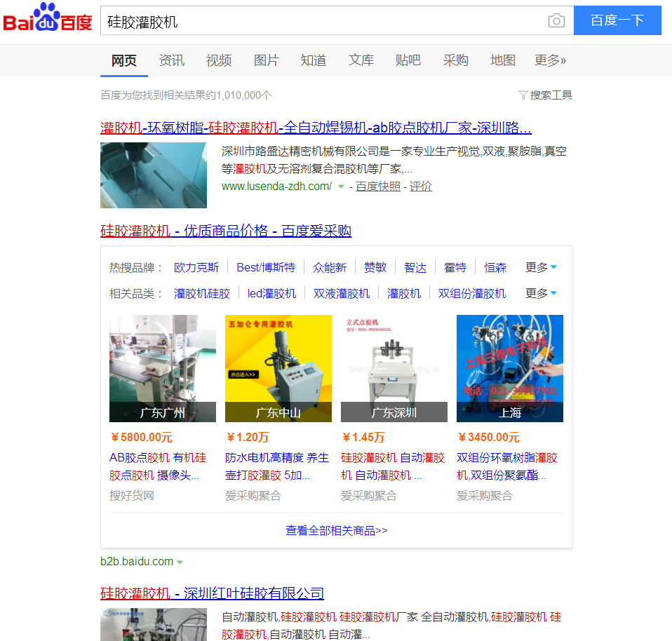
Task: Open 百度快照 cached link
Action: (378, 187)
